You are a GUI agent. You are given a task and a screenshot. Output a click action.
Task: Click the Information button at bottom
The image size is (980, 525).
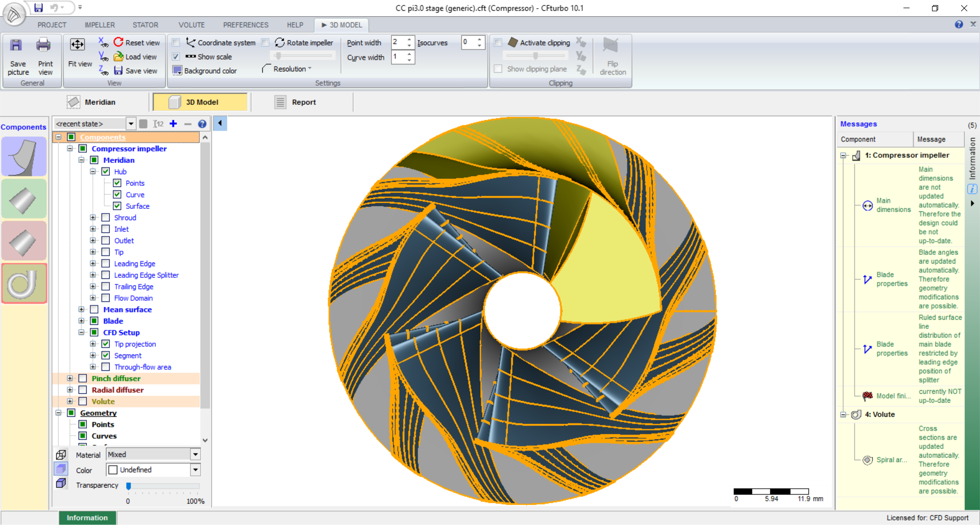[87, 518]
